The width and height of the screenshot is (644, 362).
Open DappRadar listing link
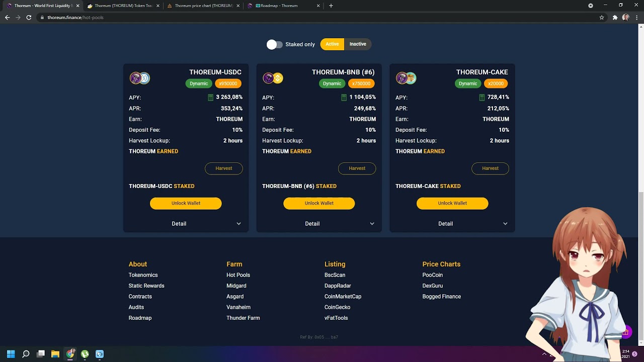pos(338,286)
